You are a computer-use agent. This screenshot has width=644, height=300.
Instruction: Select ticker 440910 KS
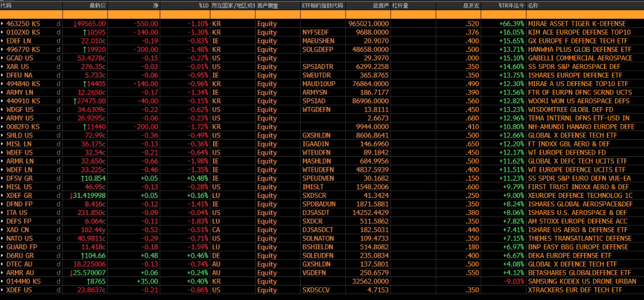[23, 101]
